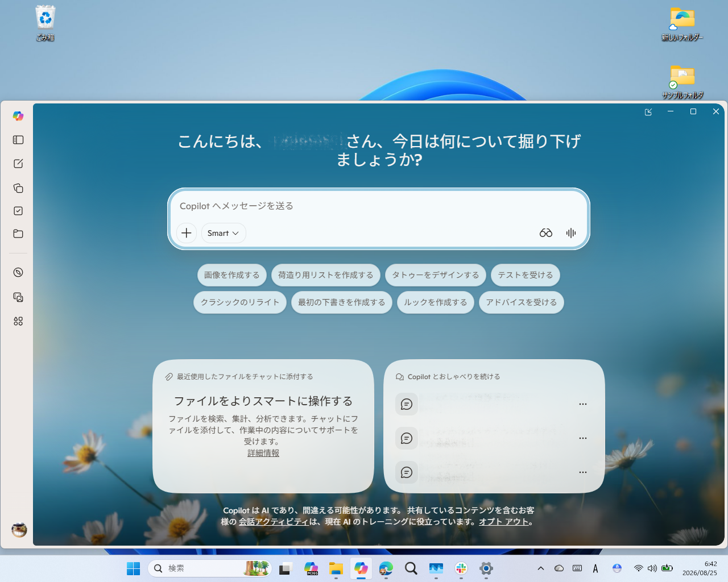Open more options for second conversation
728x582 pixels.
tap(583, 438)
